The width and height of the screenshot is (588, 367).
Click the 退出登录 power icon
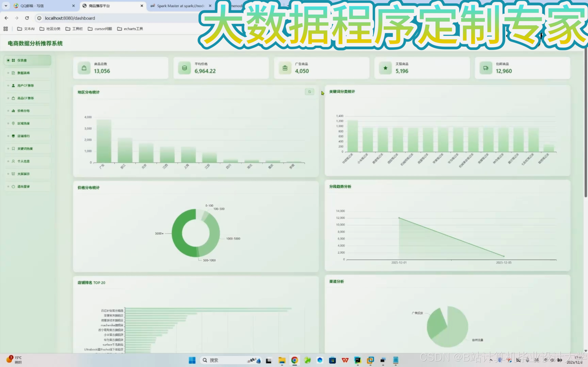point(13,186)
